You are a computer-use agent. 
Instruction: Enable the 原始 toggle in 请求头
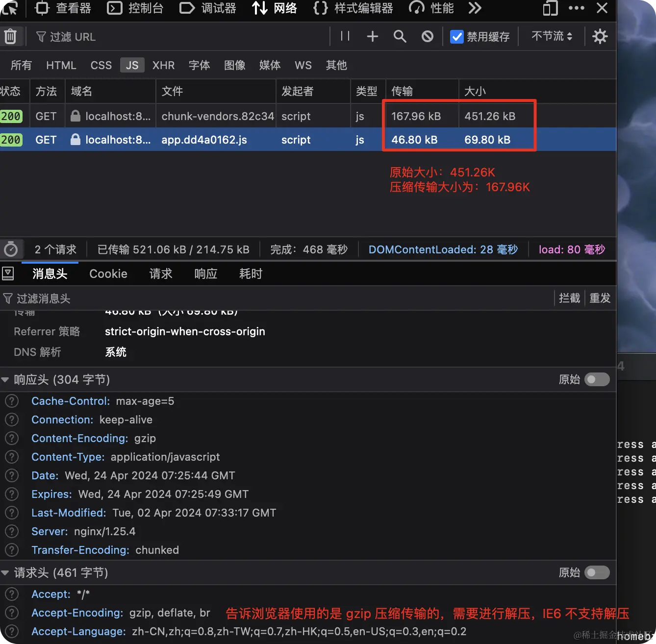[597, 572]
